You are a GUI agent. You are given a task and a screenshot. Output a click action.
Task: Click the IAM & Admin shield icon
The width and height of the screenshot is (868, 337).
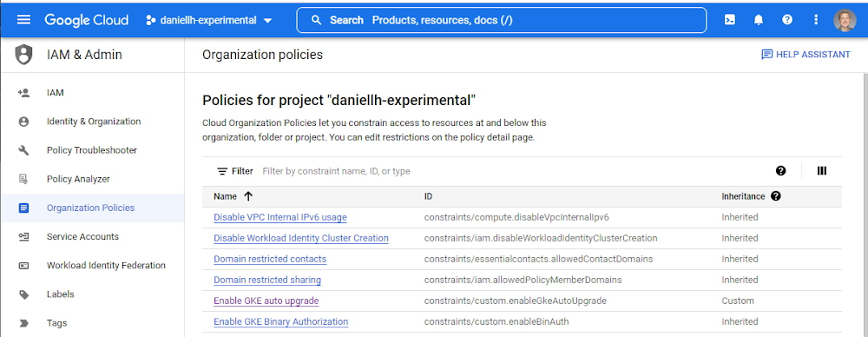(x=23, y=55)
